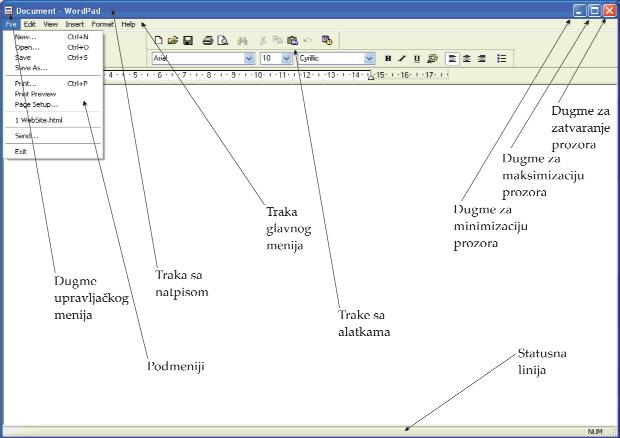The image size is (620, 438).
Task: Choose Open... in the File menu
Action: tap(53, 47)
